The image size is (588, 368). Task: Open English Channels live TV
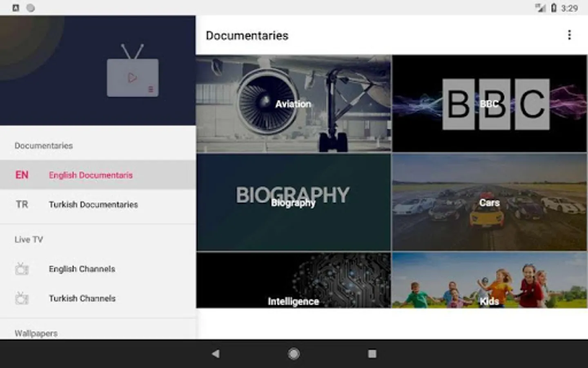pyautogui.click(x=98, y=269)
